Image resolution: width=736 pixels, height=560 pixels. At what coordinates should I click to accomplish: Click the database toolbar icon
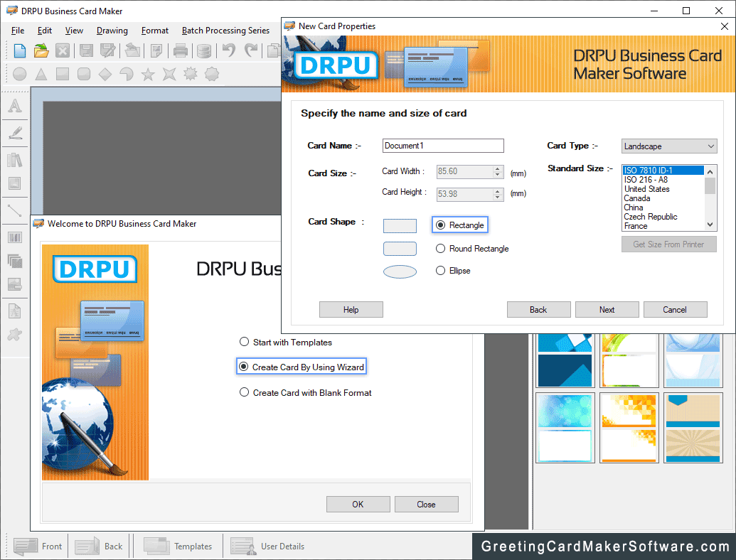point(203,50)
